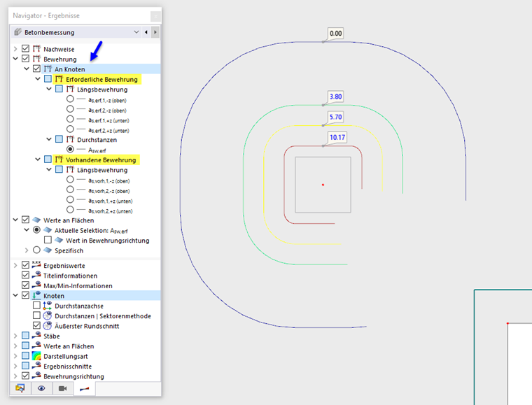
Task: Enable the Durchstanzachse checkbox
Action: (36, 306)
